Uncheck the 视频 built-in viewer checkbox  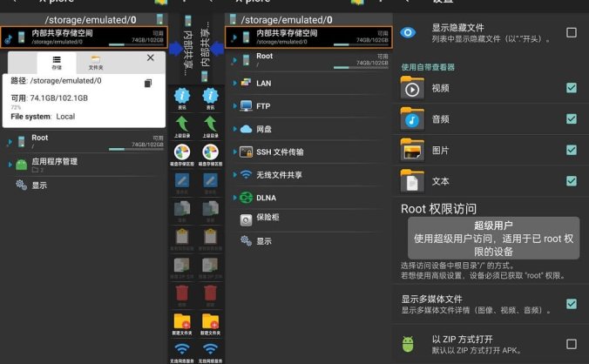coord(572,88)
